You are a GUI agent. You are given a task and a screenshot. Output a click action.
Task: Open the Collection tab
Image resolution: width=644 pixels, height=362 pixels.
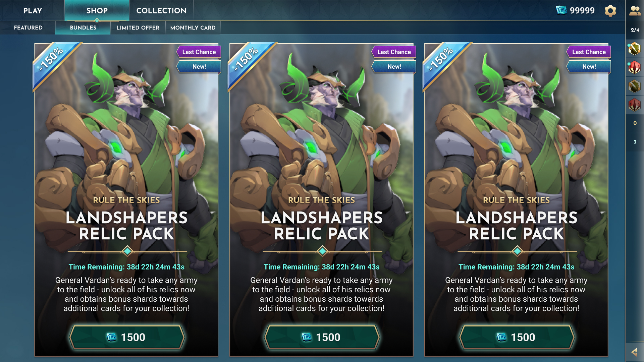click(x=161, y=10)
